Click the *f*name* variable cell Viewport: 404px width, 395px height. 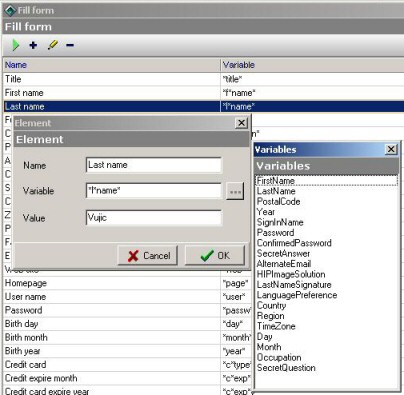pyautogui.click(x=312, y=93)
